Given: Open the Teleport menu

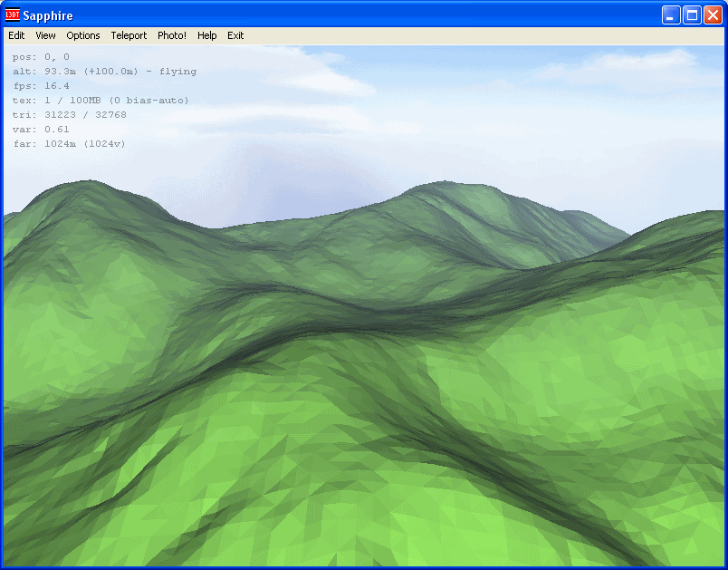Looking at the screenshot, I should pyautogui.click(x=129, y=35).
